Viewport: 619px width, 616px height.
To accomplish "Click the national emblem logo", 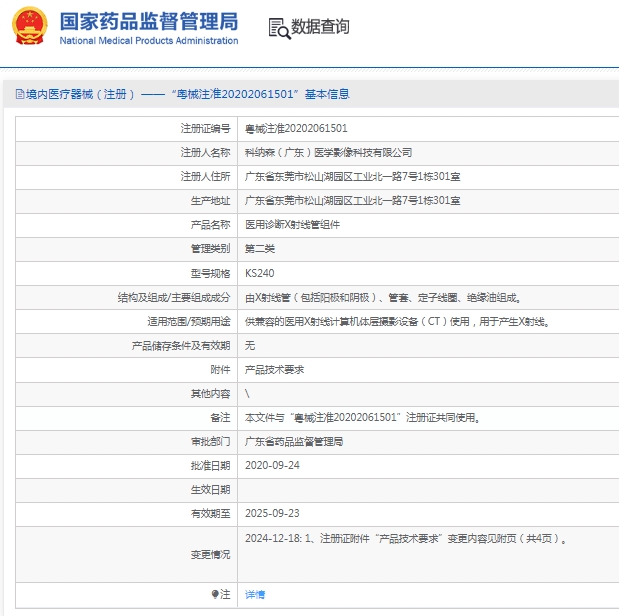I will tap(30, 26).
